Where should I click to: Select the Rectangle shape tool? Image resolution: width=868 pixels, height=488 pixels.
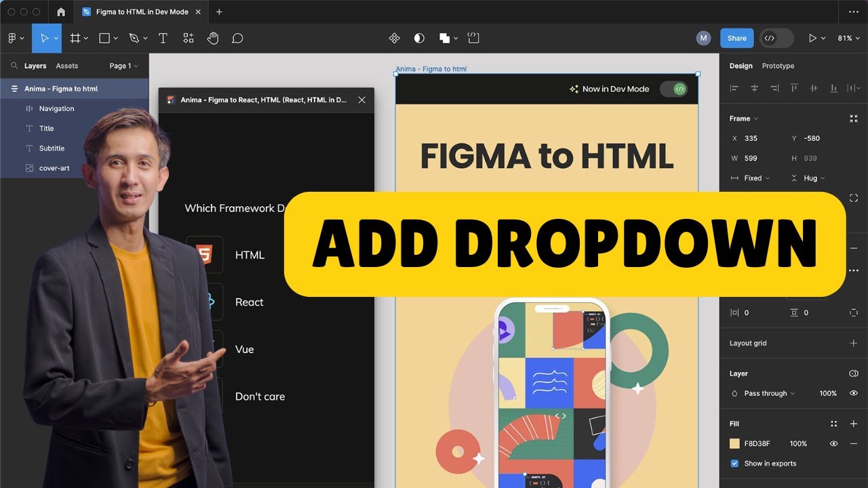pyautogui.click(x=104, y=39)
